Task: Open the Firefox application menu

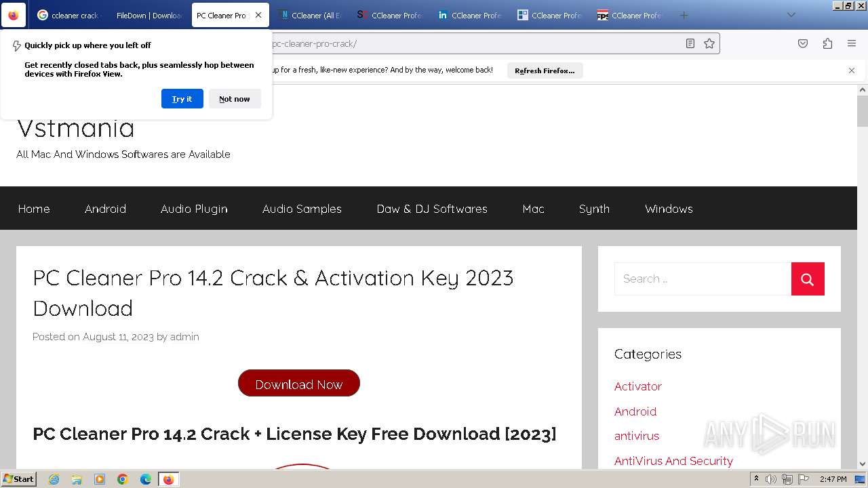Action: coord(852,43)
